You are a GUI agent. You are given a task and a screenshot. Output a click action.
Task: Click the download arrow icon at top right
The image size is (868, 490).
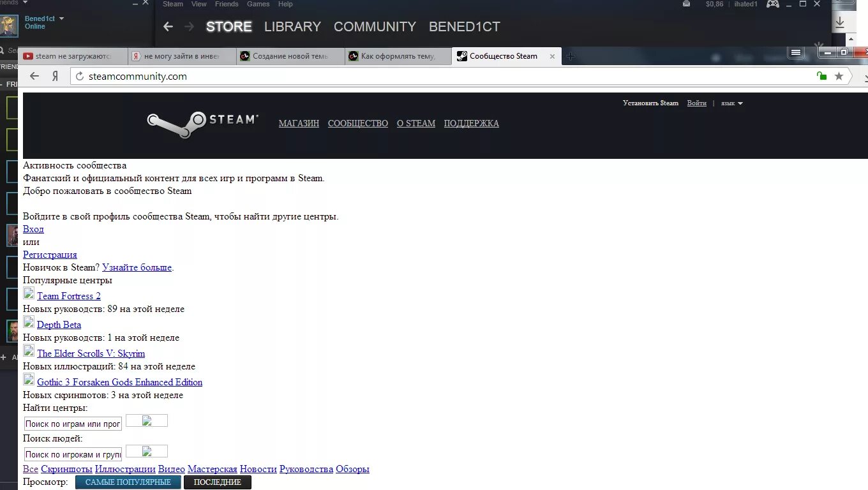pyautogui.click(x=840, y=22)
